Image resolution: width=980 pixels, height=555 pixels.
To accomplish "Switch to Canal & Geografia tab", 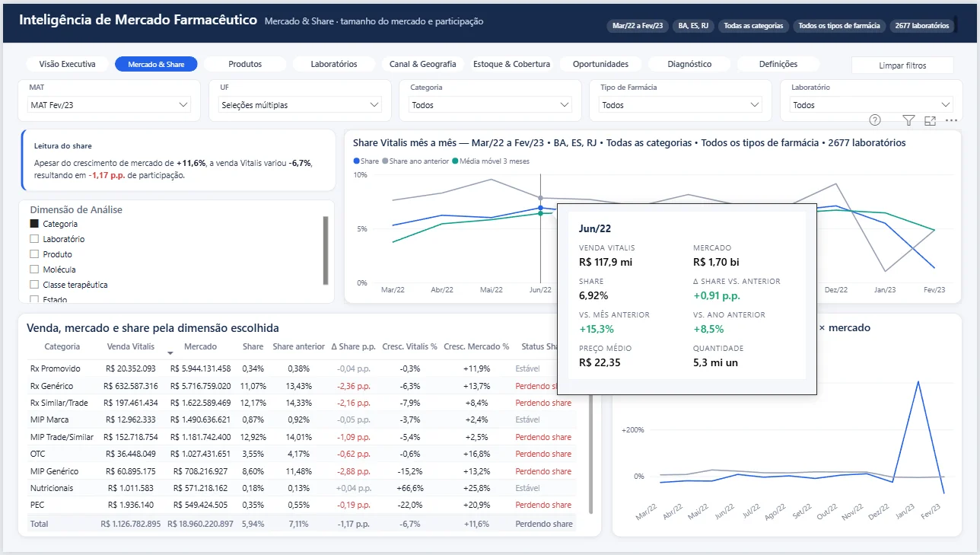I will 423,64.
